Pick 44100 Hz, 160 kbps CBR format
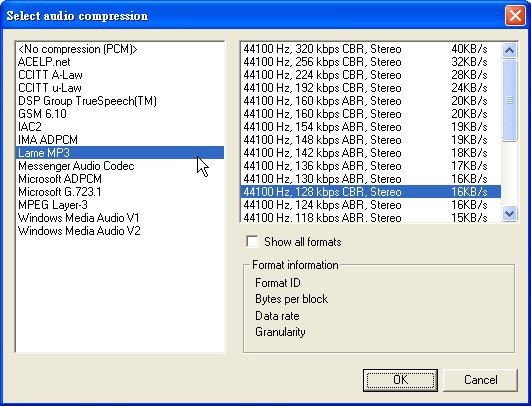This screenshot has height=406, width=531. click(x=371, y=114)
